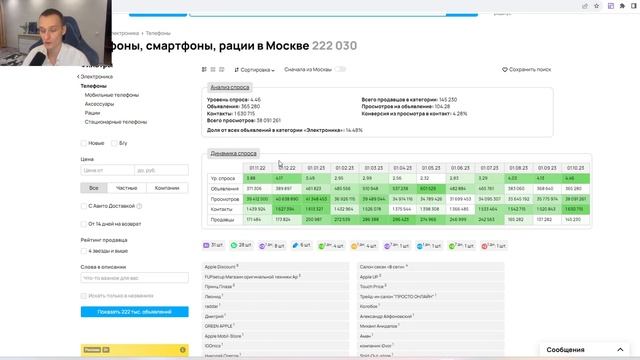Check Искать только в названиях checkbox
Viewport: 640px width, 360px height.
(84, 296)
